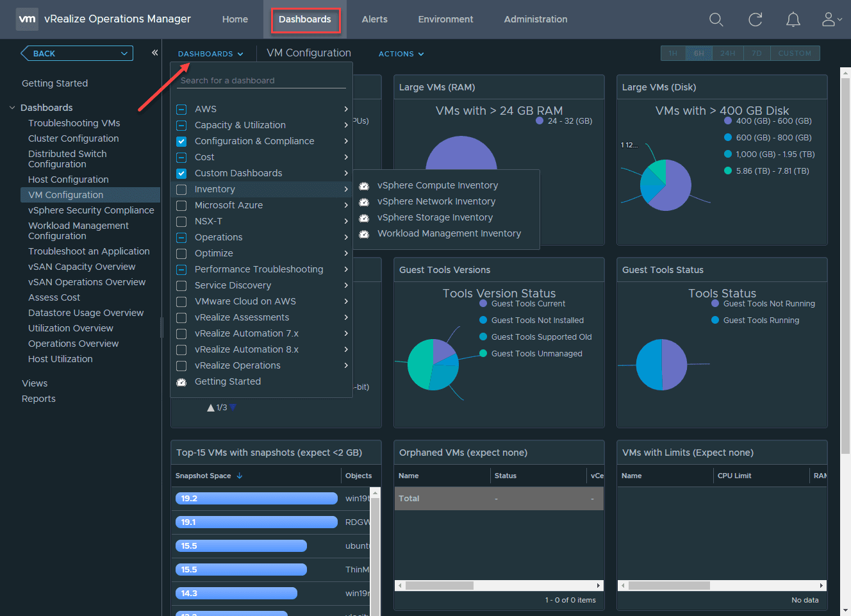Open the Administration menu
The height and width of the screenshot is (616, 851).
point(535,19)
